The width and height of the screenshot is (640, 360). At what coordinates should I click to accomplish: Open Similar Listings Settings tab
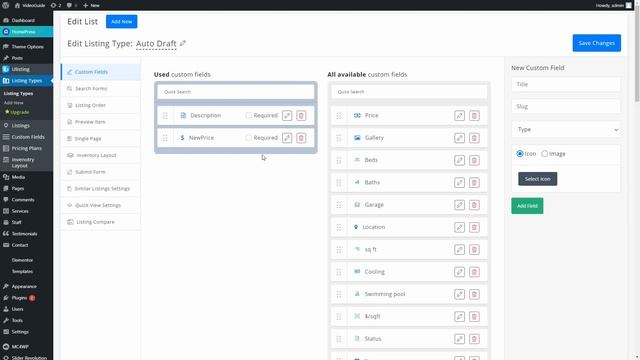coord(101,189)
